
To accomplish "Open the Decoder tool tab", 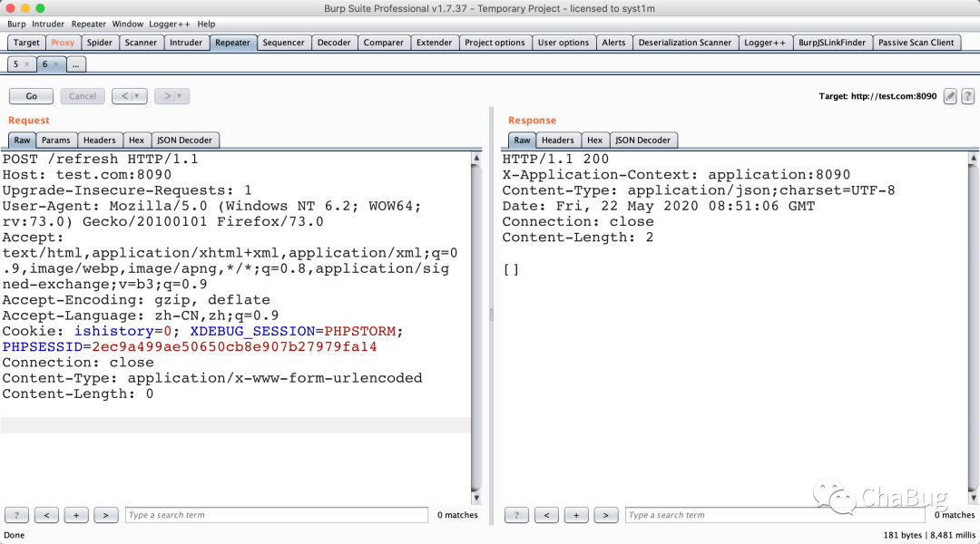I will pyautogui.click(x=334, y=43).
